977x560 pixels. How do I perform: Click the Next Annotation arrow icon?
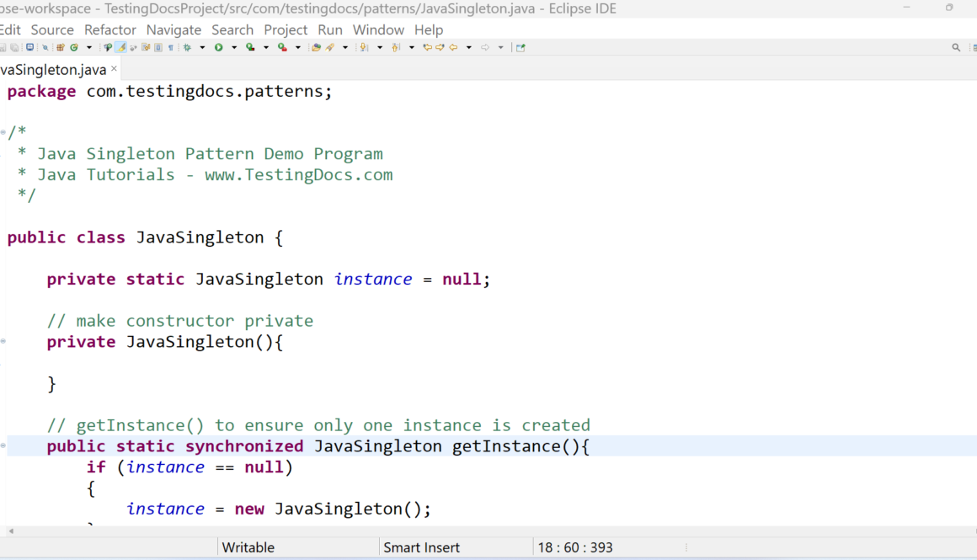(364, 48)
